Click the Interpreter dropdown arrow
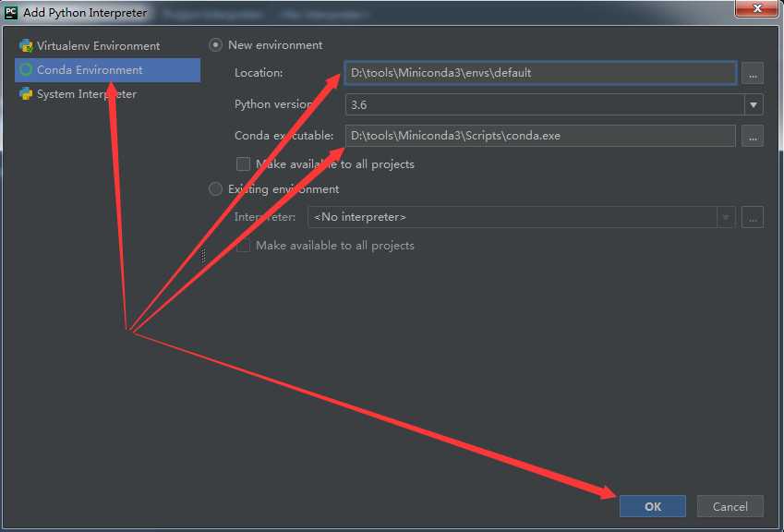784x532 pixels. (x=726, y=217)
